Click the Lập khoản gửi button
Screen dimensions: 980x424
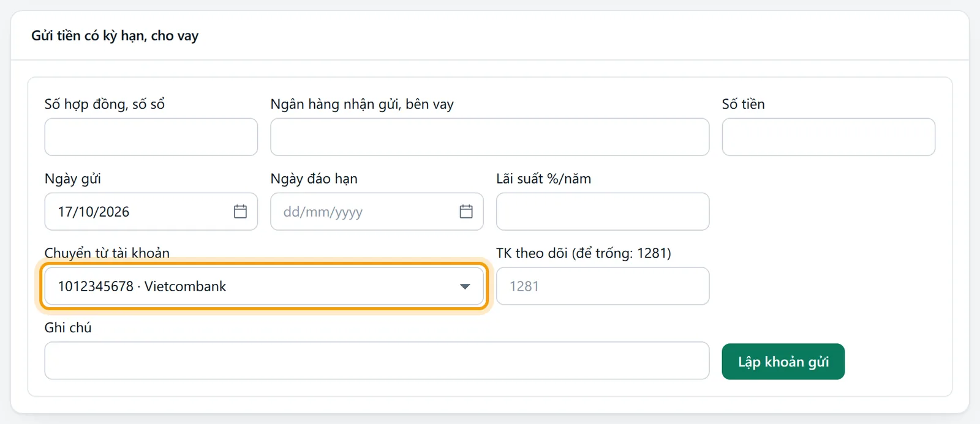pos(783,362)
